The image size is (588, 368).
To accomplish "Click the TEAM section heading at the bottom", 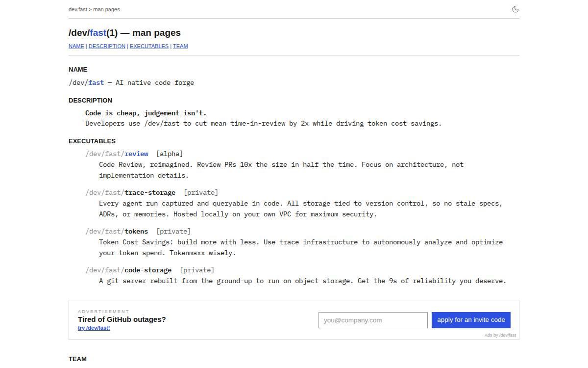I will [x=77, y=359].
